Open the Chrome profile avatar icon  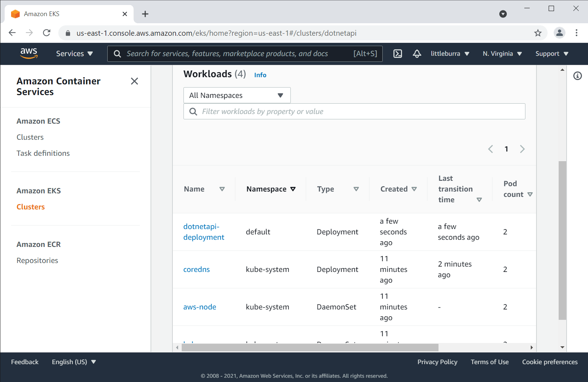pyautogui.click(x=559, y=33)
